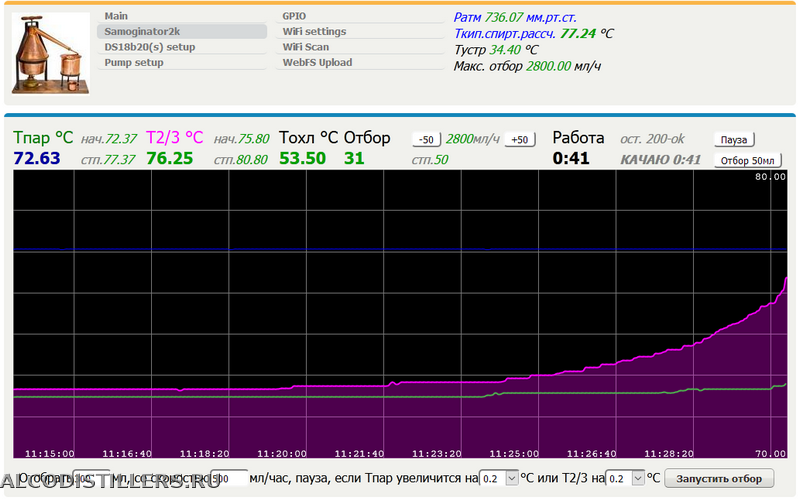Open WiFi settings page
The height and width of the screenshot is (501, 800).
pos(360,31)
